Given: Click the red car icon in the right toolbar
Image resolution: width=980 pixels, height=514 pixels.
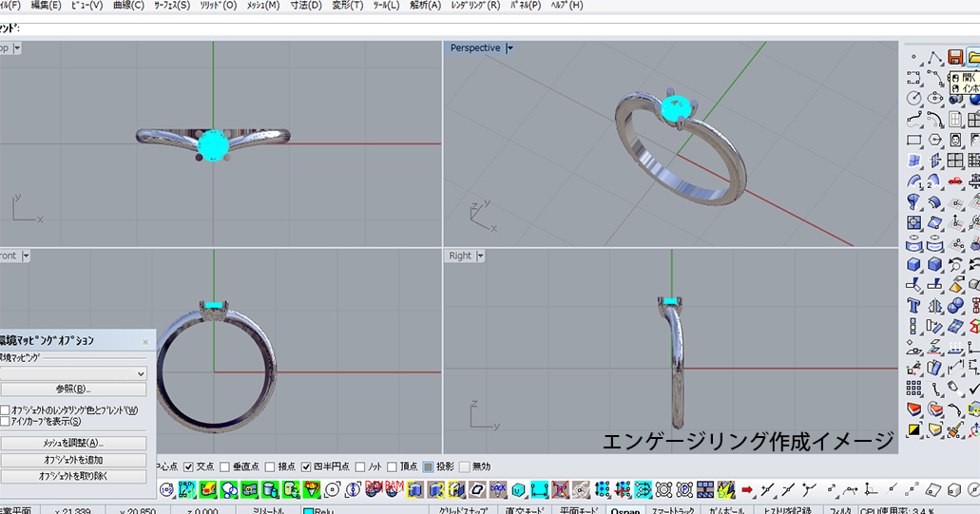Looking at the screenshot, I should pos(955,181).
